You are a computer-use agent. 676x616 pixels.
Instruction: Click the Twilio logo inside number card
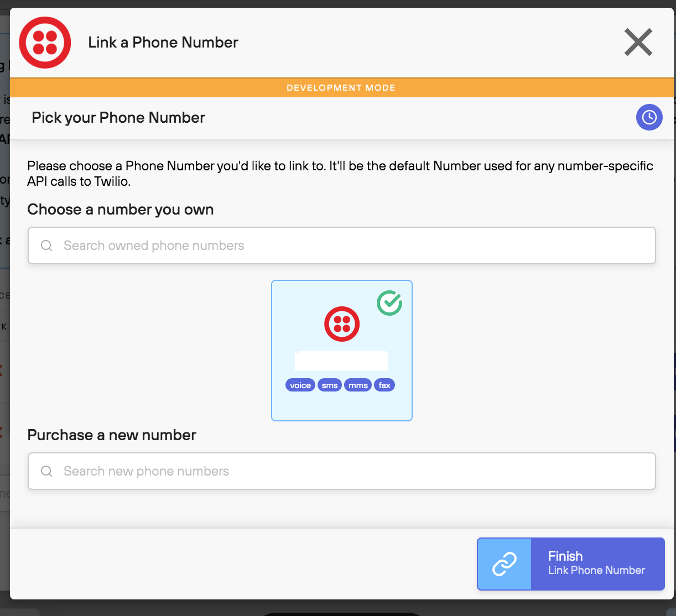coord(342,324)
